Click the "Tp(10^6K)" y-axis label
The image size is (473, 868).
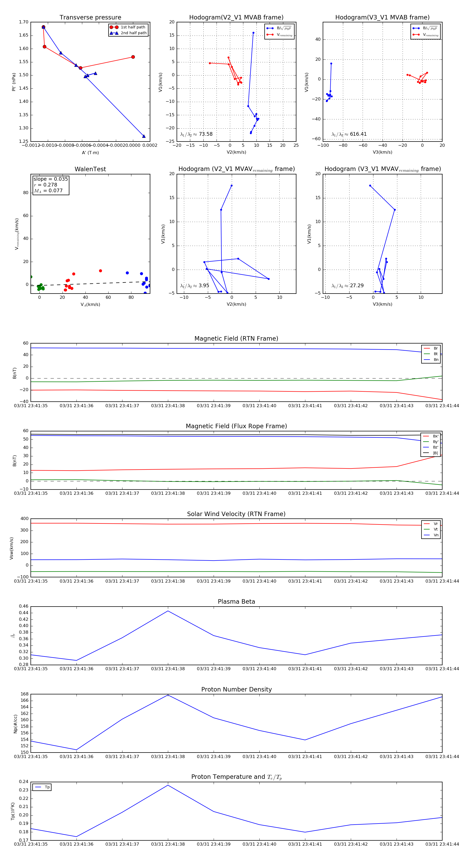[x=13, y=811]
